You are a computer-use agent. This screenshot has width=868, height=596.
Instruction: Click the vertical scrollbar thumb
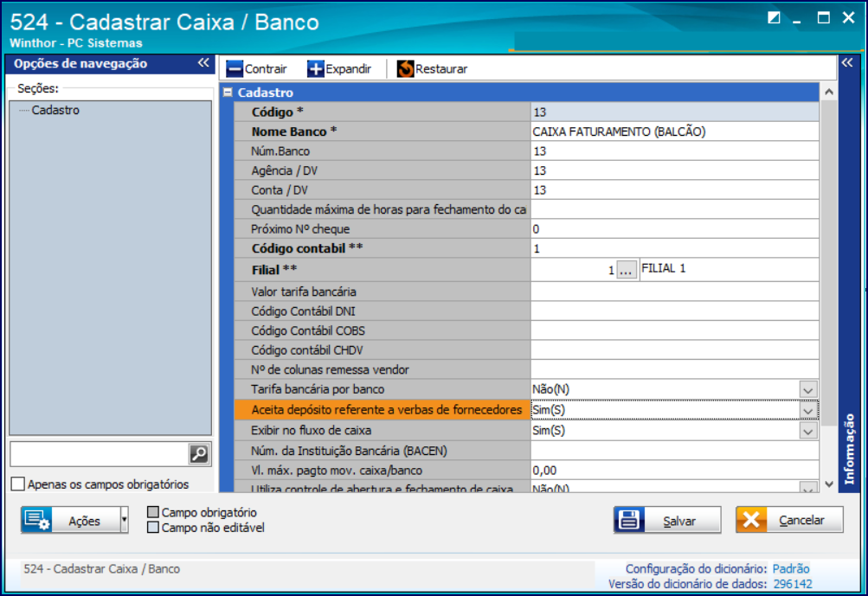point(829,263)
